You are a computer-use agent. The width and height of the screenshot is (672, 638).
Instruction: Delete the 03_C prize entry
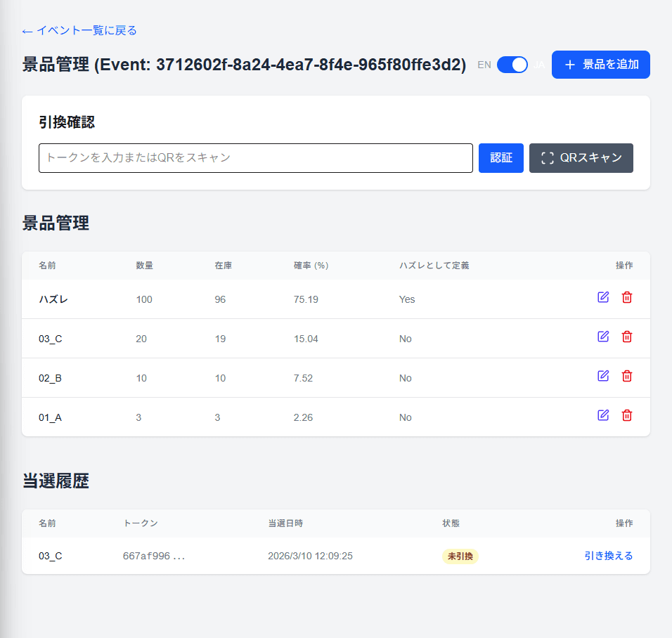[x=626, y=337]
